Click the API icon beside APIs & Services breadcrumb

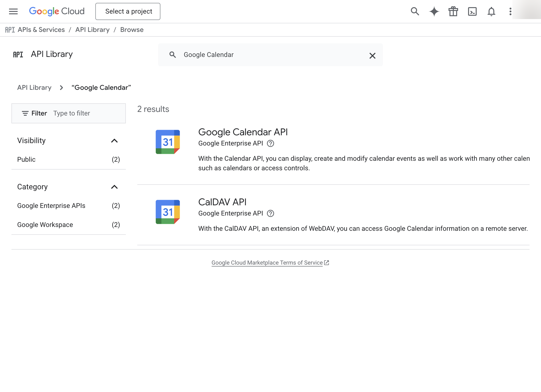10,30
